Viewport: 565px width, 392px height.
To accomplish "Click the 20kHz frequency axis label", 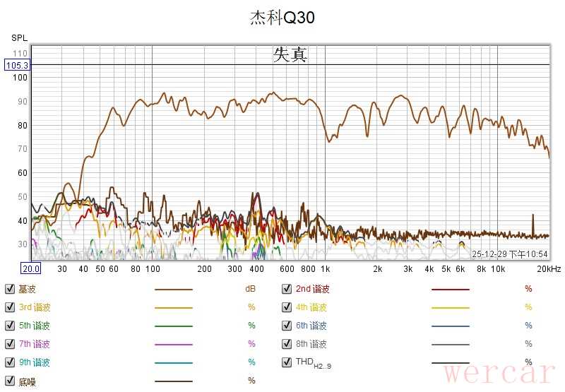I will pos(547,269).
